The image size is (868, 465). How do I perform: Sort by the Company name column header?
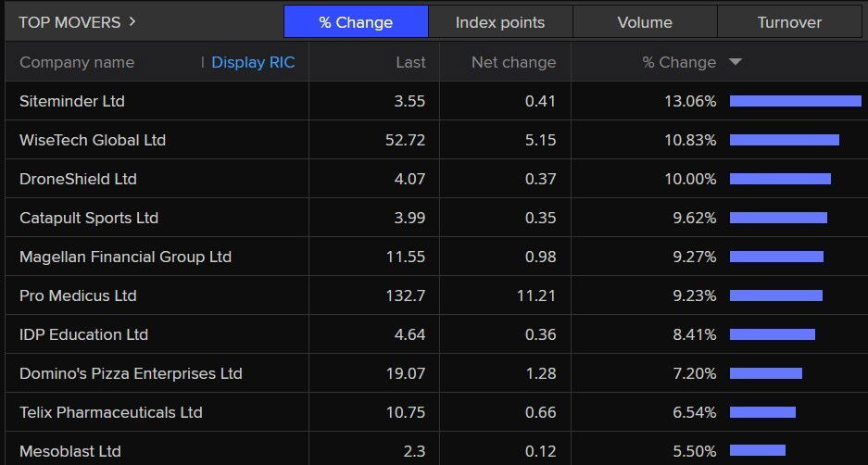point(77,62)
